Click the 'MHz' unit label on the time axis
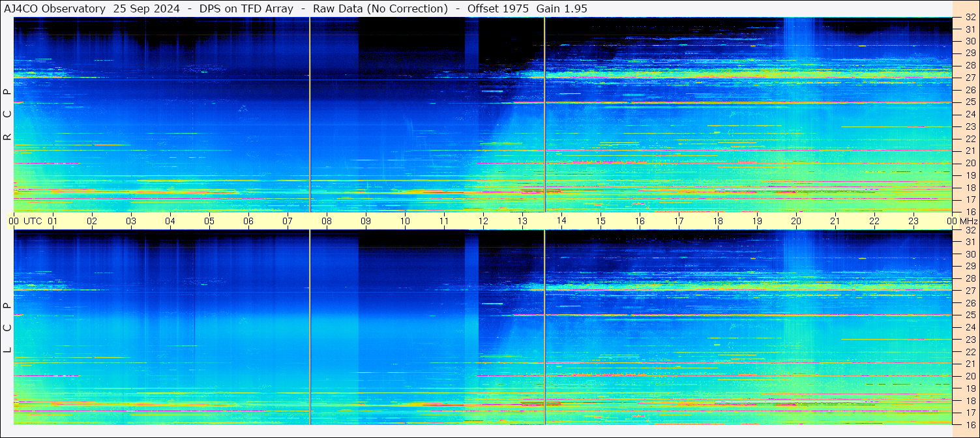The width and height of the screenshot is (980, 438). (969, 221)
